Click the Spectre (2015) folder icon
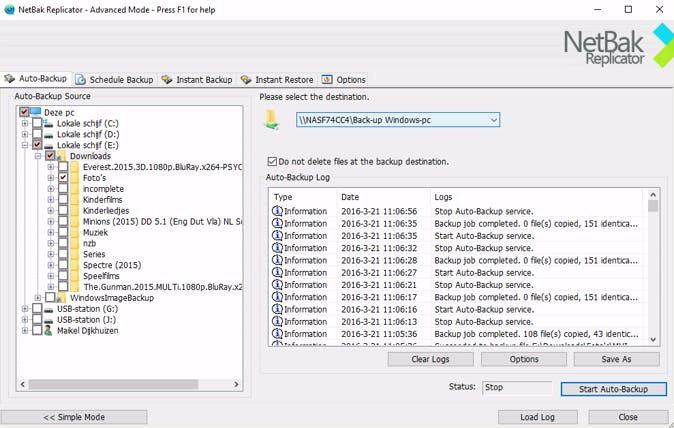 pos(75,265)
